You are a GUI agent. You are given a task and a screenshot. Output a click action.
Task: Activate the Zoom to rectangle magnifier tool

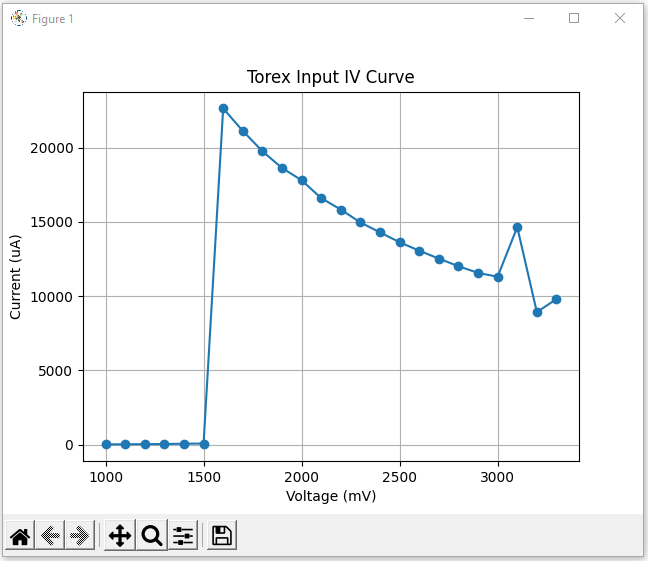click(x=152, y=536)
